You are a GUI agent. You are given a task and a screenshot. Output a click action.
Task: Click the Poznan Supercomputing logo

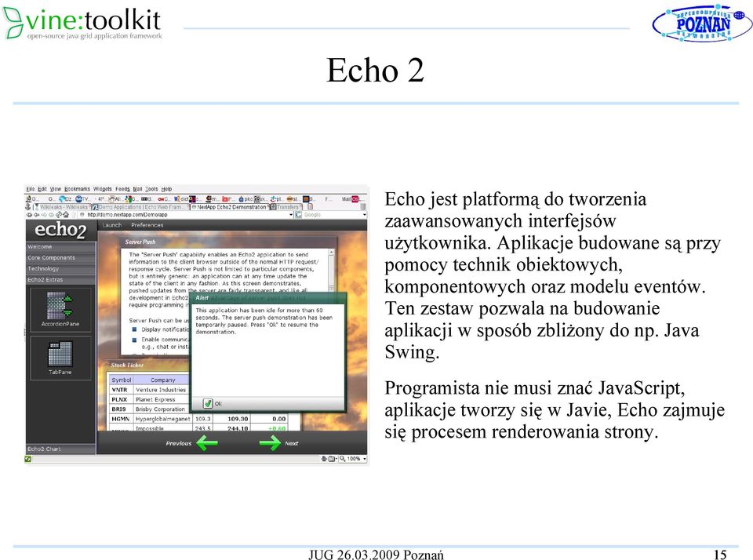pos(701,23)
